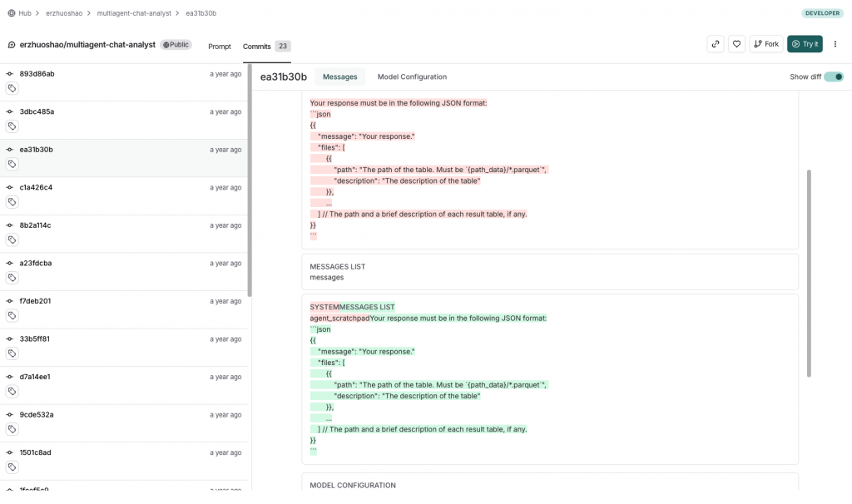Click the diff panel vertical scrollbar
The width and height of the screenshot is (852, 504).
point(809,273)
